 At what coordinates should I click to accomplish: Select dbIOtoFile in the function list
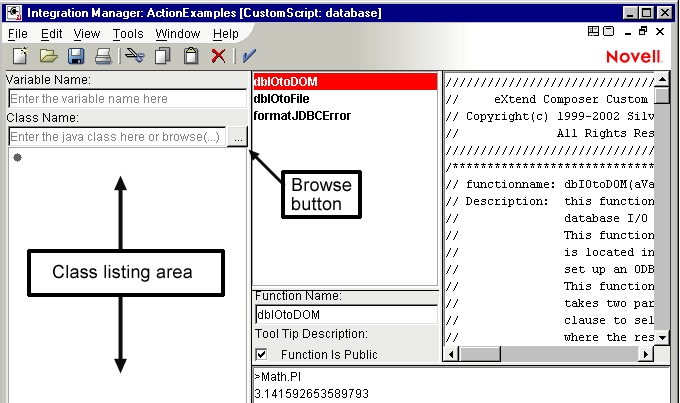click(x=281, y=99)
